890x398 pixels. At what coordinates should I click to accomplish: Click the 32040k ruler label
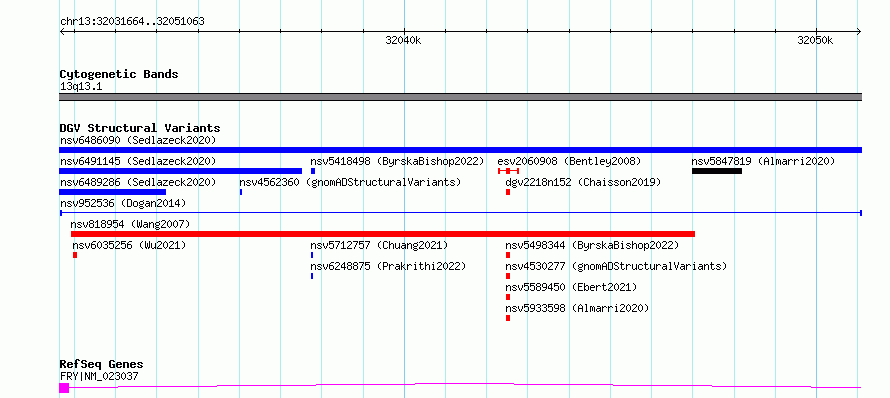(403, 40)
